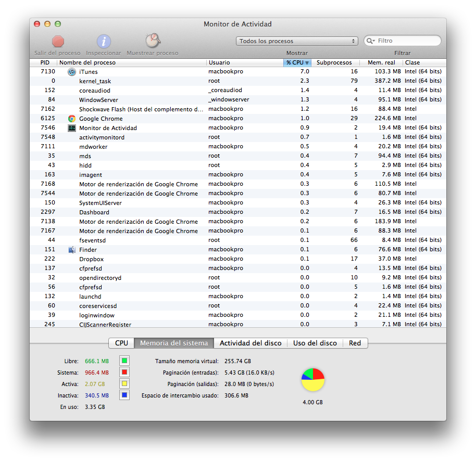
Task: Select the kernel_task process row
Action: 238,81
